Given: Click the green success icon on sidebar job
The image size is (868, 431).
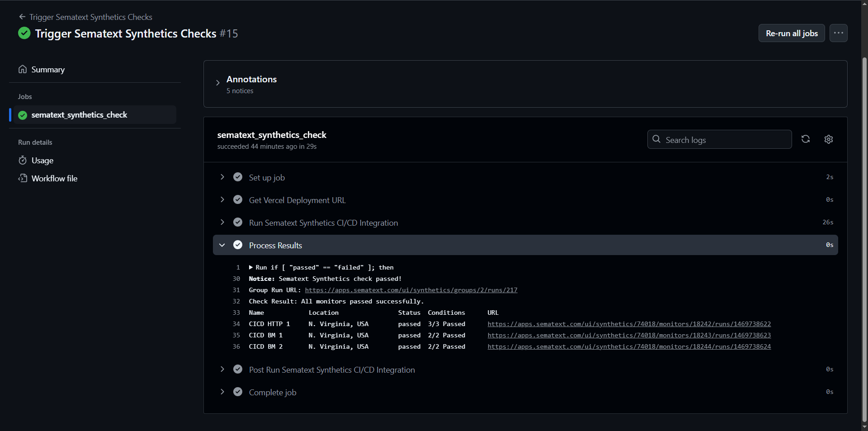Looking at the screenshot, I should click(23, 115).
